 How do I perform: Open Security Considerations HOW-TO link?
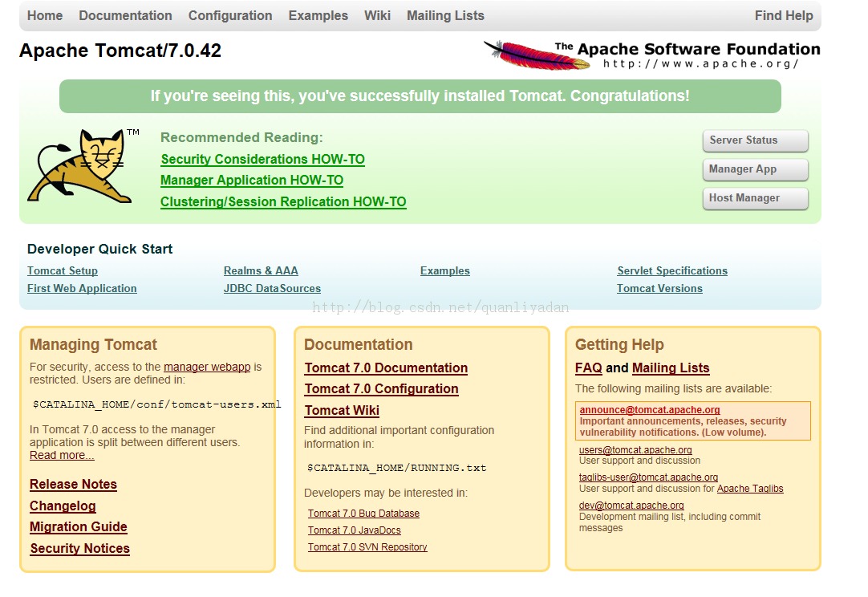[x=262, y=160]
